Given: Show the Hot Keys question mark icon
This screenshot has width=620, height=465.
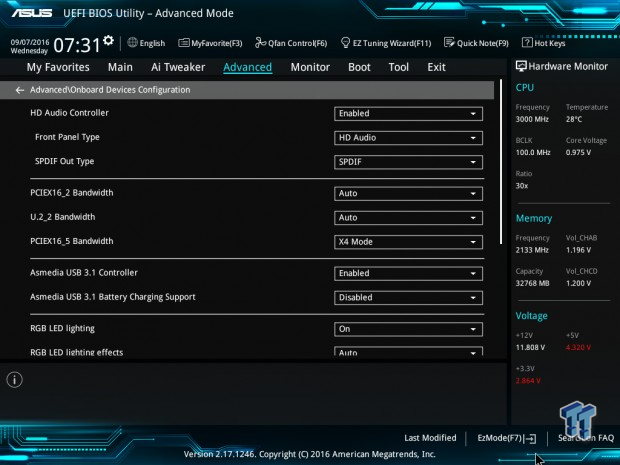Looking at the screenshot, I should (527, 42).
